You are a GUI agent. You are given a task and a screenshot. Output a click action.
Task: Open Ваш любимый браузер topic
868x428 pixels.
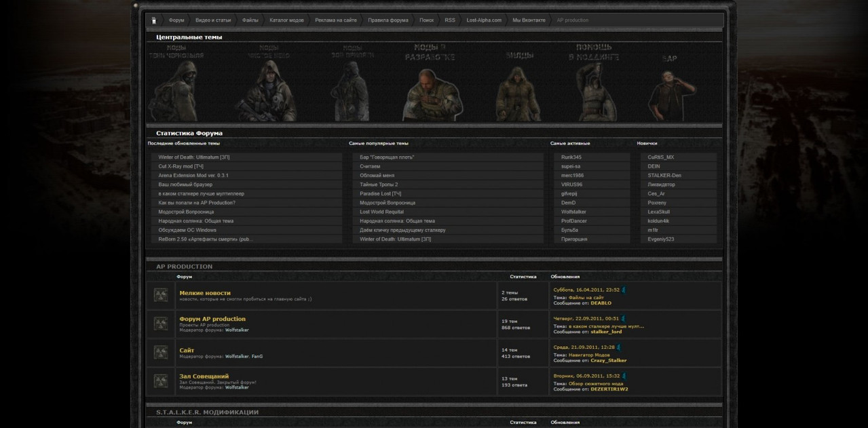point(185,184)
